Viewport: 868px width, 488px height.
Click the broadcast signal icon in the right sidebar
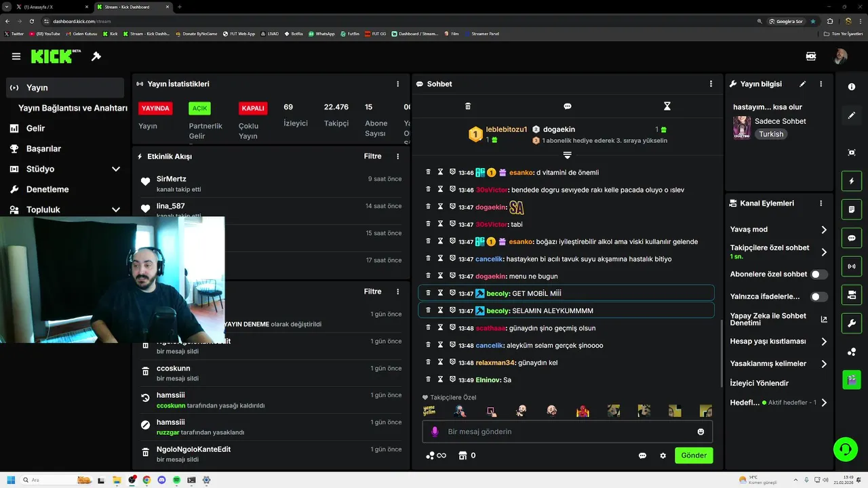(x=852, y=266)
